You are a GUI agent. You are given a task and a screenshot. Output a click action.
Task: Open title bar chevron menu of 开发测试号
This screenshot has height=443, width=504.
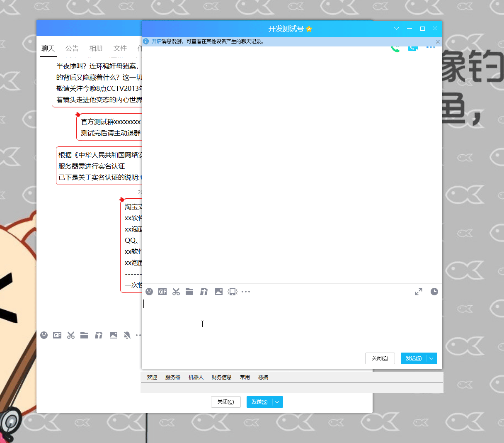coord(396,29)
